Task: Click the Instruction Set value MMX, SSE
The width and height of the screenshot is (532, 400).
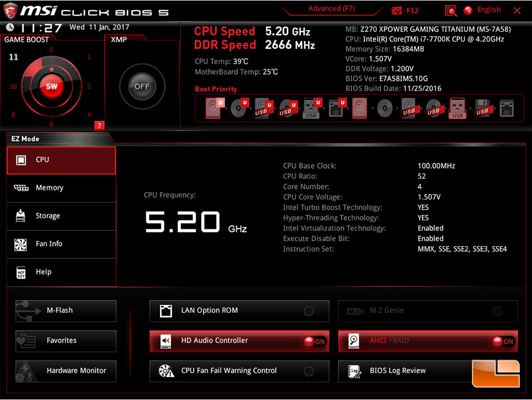Action: pos(462,249)
